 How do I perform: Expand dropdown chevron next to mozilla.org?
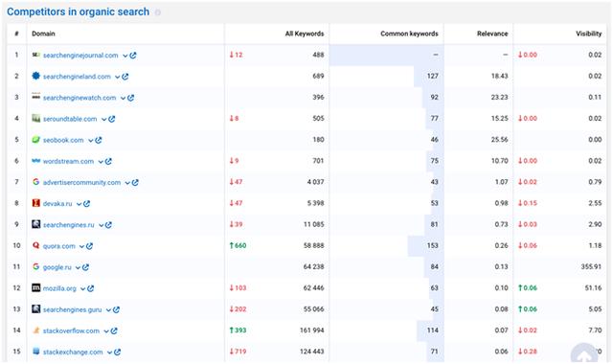coord(83,289)
